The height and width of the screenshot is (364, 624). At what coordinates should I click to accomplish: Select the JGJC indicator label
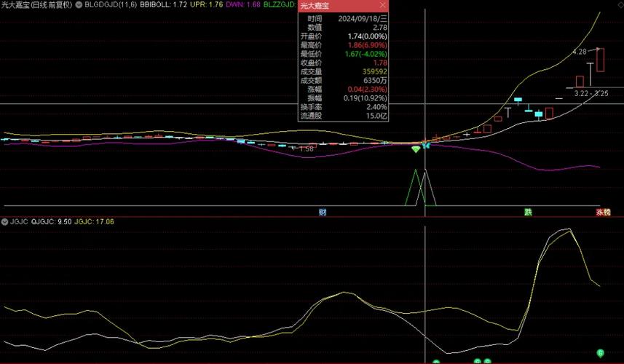[18, 221]
